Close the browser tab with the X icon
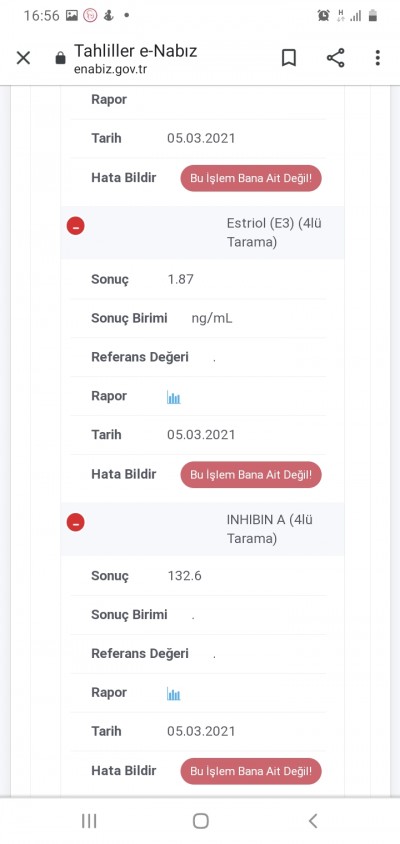 coord(23,58)
